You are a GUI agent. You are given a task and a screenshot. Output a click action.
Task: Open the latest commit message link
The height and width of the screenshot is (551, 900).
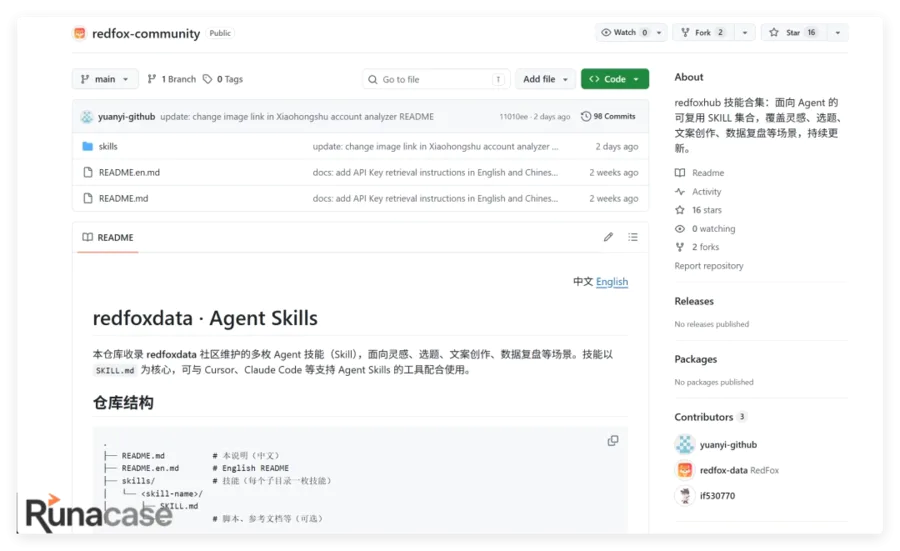(297, 117)
